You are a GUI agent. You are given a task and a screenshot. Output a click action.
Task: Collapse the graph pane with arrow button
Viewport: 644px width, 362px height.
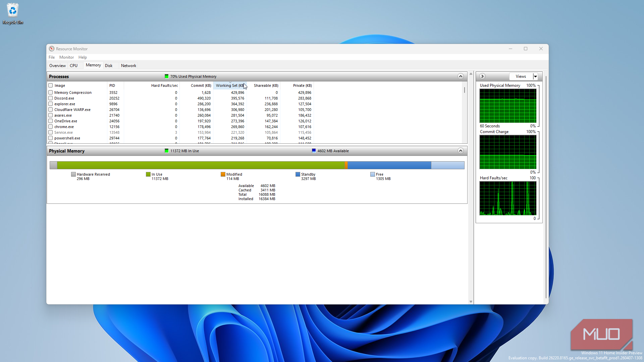(x=482, y=76)
